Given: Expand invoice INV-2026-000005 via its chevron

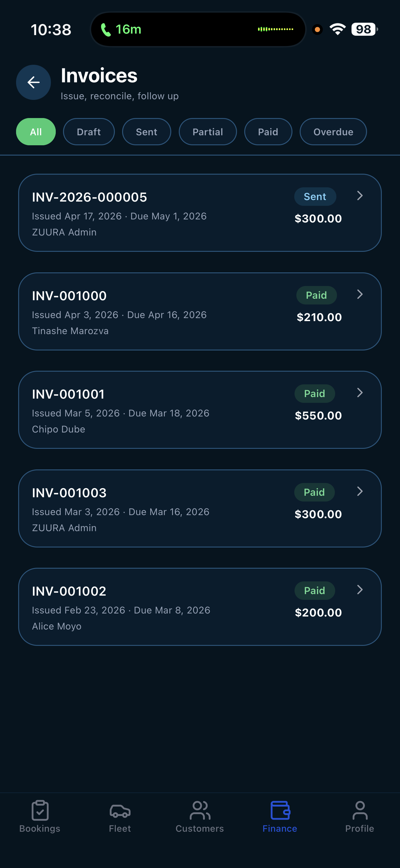Looking at the screenshot, I should pyautogui.click(x=360, y=196).
